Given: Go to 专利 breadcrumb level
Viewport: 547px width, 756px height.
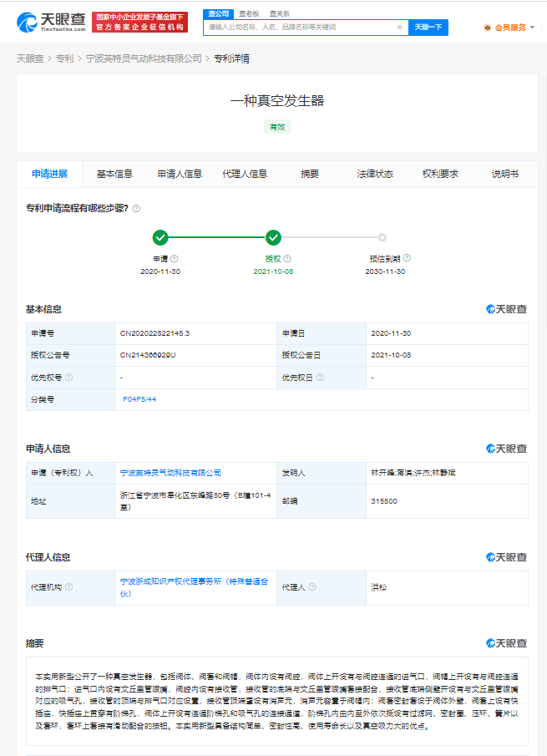Looking at the screenshot, I should 64,58.
